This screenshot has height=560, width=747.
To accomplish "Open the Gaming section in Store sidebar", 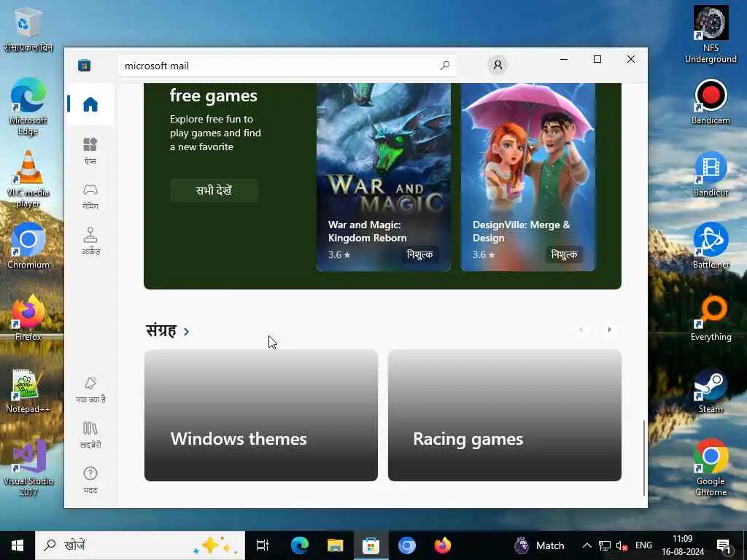I will tap(90, 196).
